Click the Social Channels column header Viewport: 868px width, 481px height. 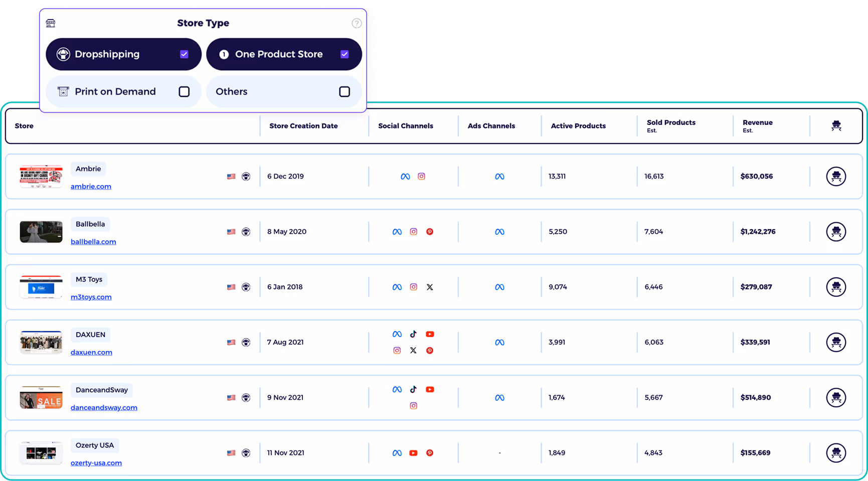[x=406, y=126]
